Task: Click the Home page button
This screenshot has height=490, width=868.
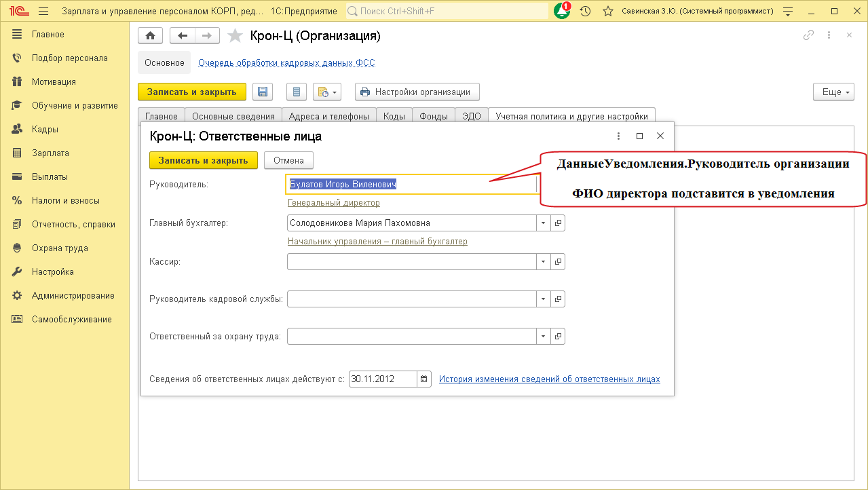Action: click(x=150, y=36)
